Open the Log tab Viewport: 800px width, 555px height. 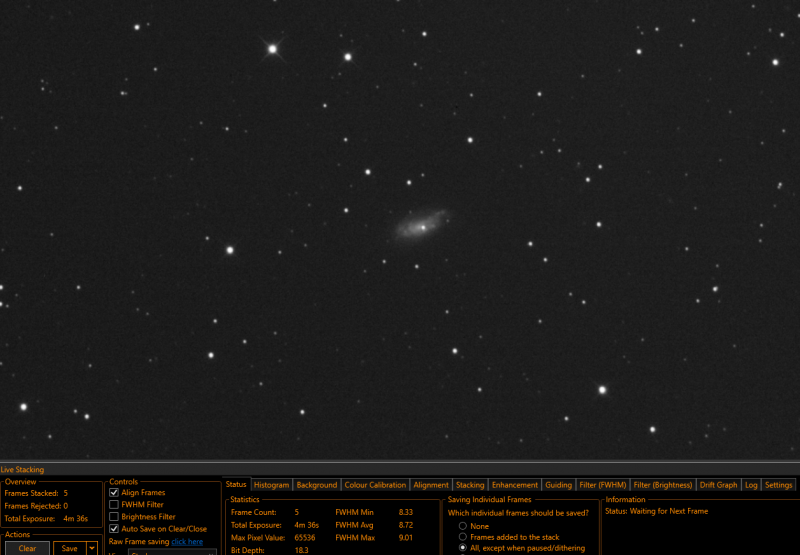751,485
